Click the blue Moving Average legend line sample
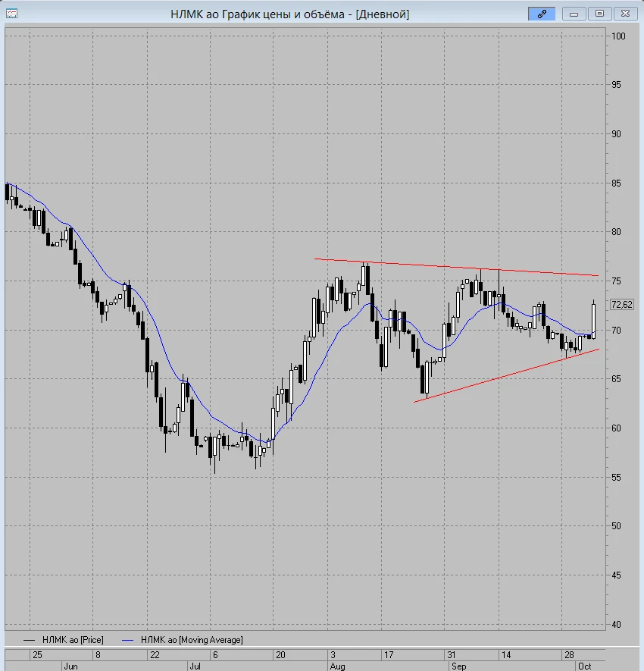The width and height of the screenshot is (644, 671). coord(128,640)
